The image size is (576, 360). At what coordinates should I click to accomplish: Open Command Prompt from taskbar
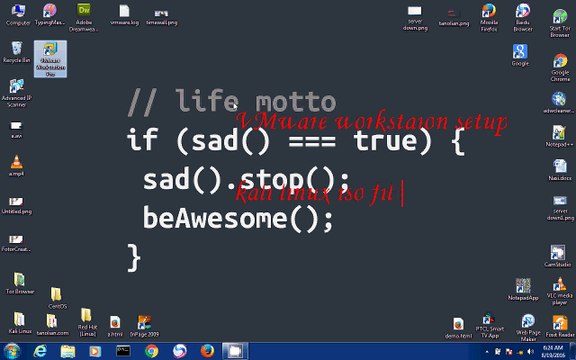click(123, 351)
